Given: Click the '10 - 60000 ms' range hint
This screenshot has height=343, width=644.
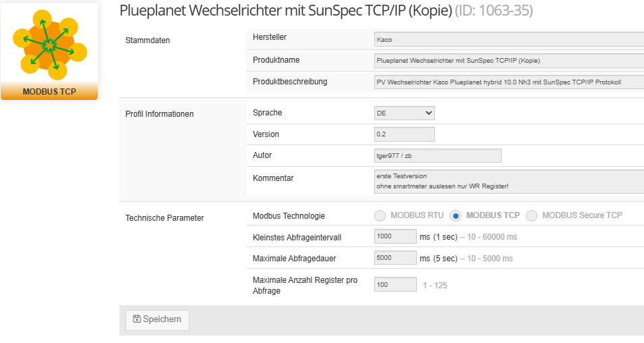Looking at the screenshot, I should (492, 237).
